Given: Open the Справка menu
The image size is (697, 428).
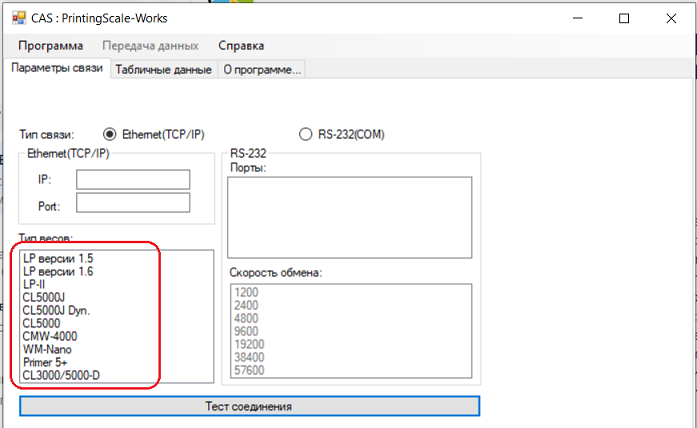Looking at the screenshot, I should 241,46.
